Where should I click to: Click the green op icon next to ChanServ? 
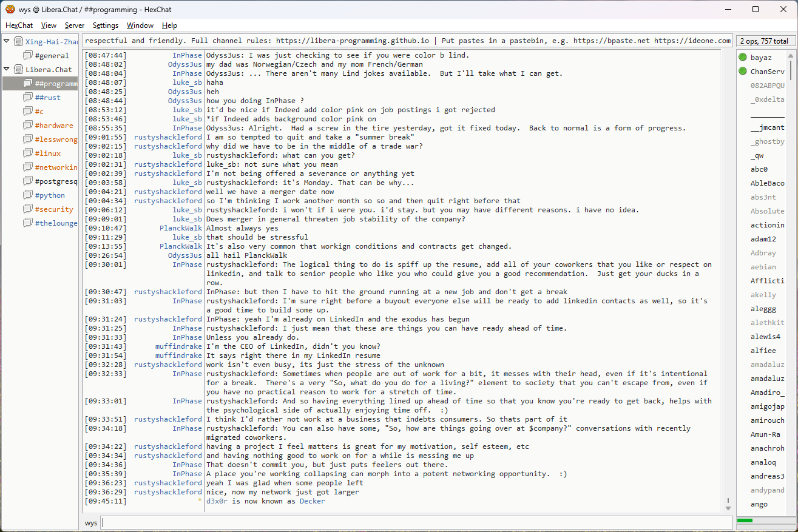click(742, 72)
